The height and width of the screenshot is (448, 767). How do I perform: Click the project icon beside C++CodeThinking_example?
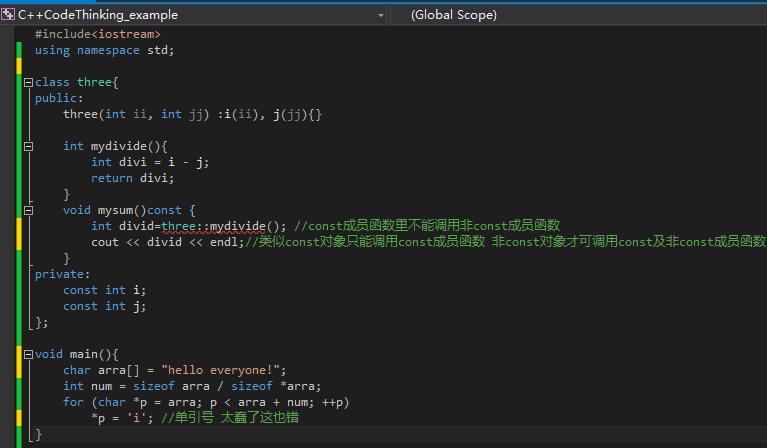[8, 15]
